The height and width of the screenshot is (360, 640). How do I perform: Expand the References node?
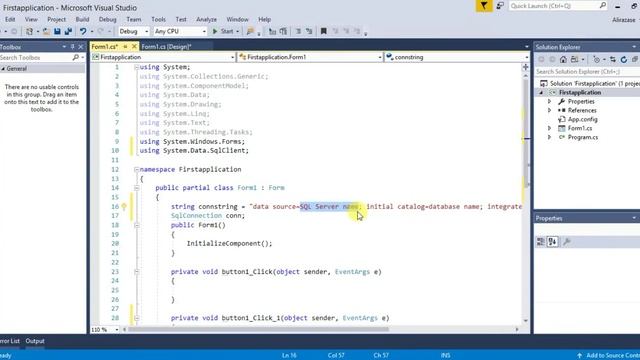549,110
